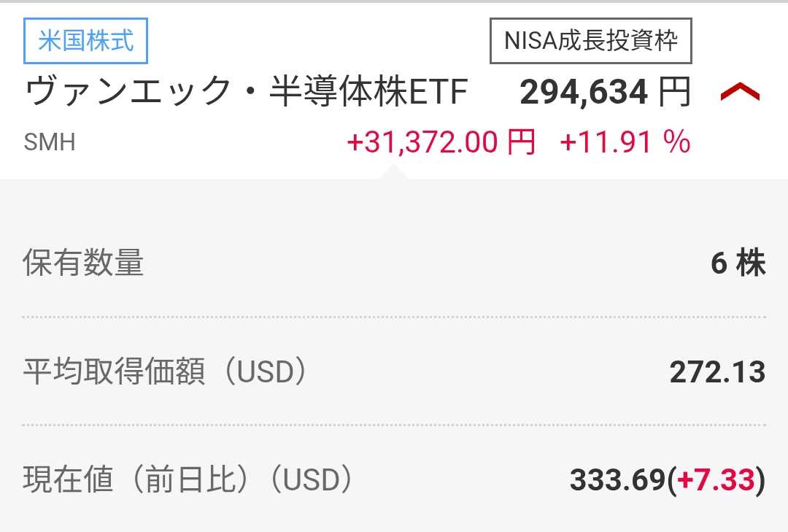Image resolution: width=788 pixels, height=532 pixels.
Task: Click the 円 unit next to 294,634
Action: 674,93
